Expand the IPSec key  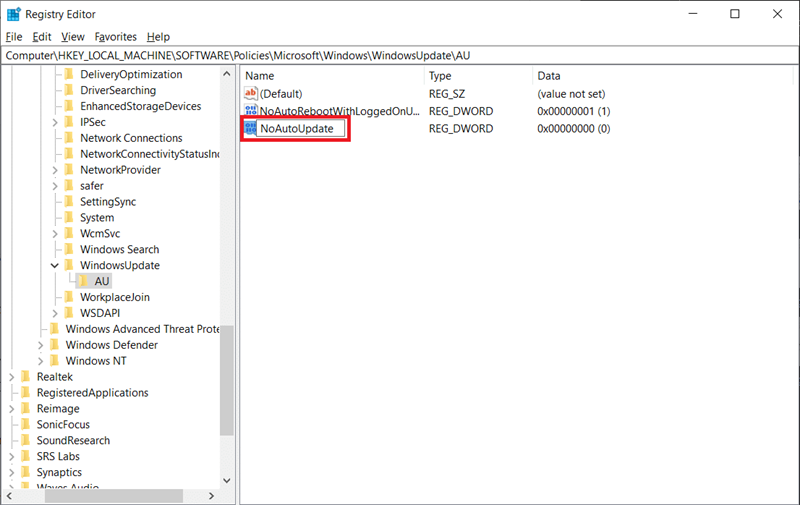(55, 122)
